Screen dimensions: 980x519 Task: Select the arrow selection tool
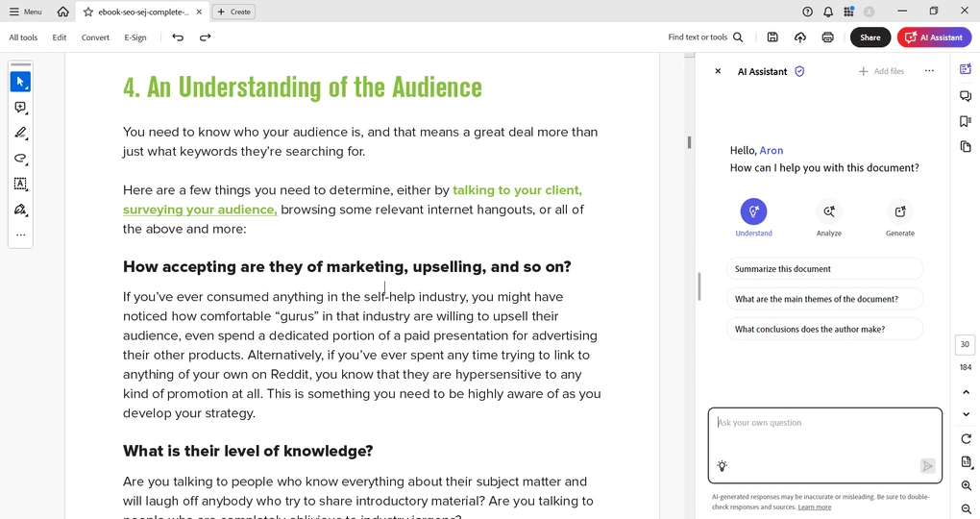[20, 82]
